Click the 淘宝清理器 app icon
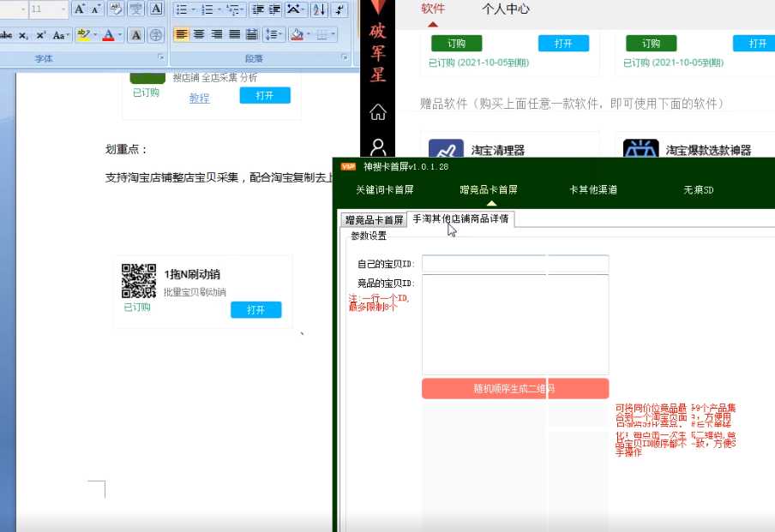This screenshot has width=775, height=532. pos(446,148)
